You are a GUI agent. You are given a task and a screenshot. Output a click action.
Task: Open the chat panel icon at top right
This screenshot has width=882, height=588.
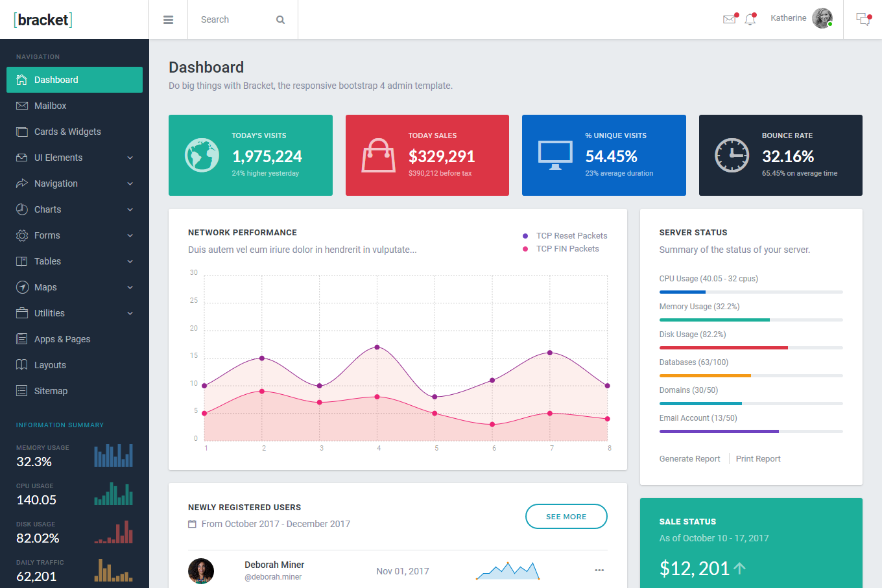point(863,19)
